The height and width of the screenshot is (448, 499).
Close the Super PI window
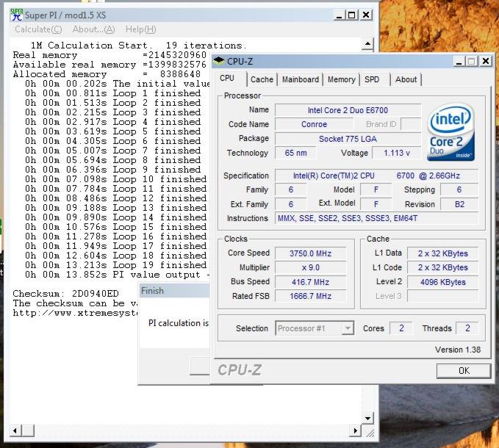366,15
